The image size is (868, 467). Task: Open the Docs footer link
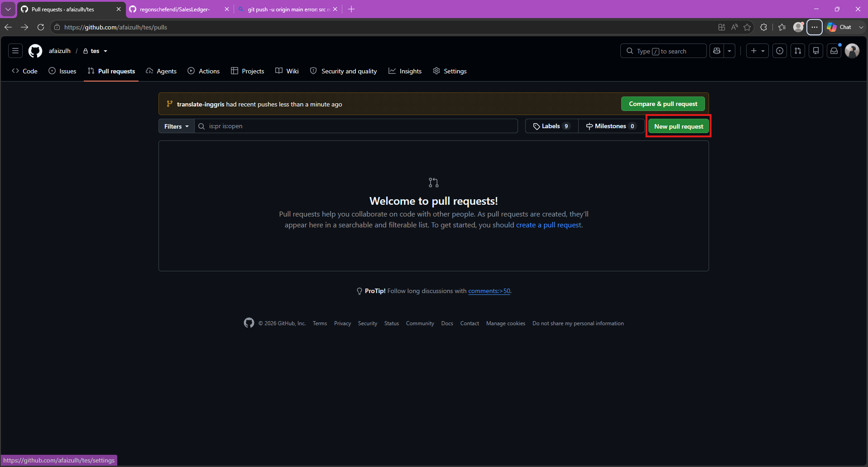447,323
